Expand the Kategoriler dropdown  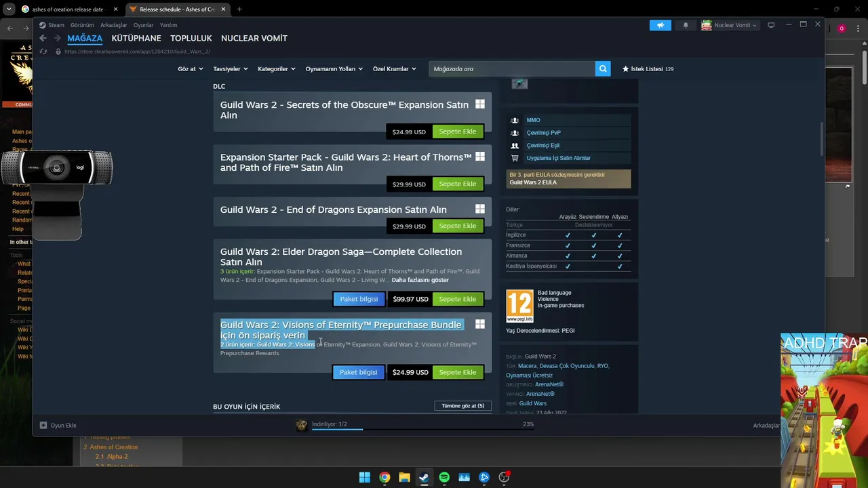(x=276, y=68)
